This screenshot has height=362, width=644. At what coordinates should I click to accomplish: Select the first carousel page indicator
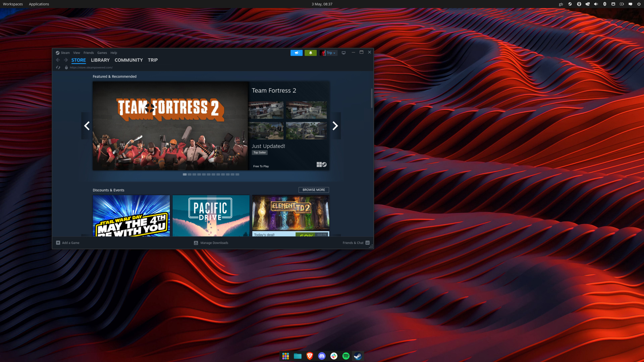point(184,174)
